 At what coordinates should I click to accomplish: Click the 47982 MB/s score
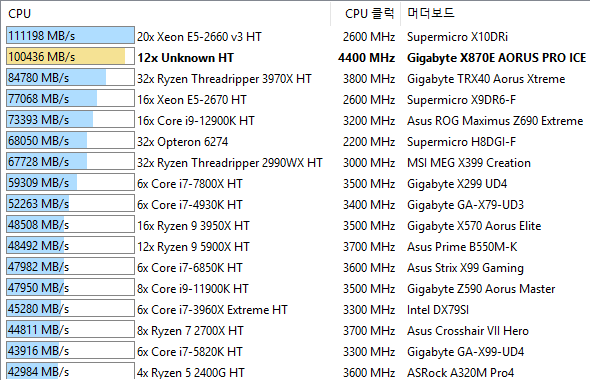coord(38,267)
